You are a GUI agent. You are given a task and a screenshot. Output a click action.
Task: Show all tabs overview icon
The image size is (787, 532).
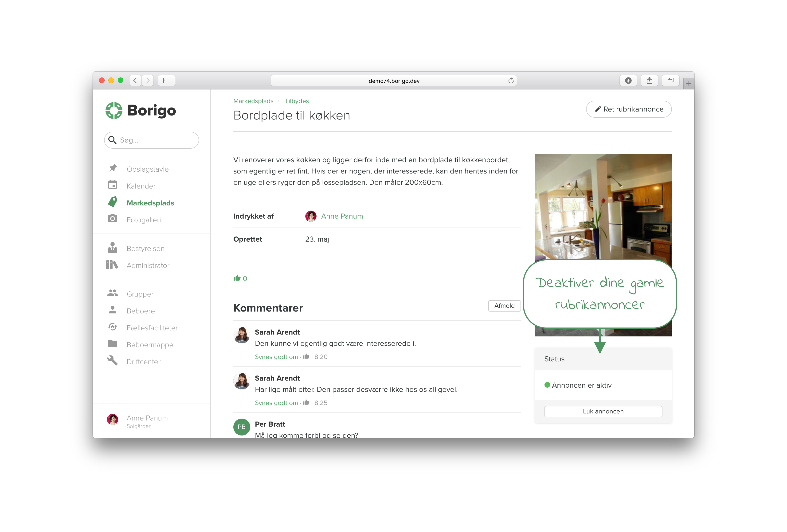[670, 81]
